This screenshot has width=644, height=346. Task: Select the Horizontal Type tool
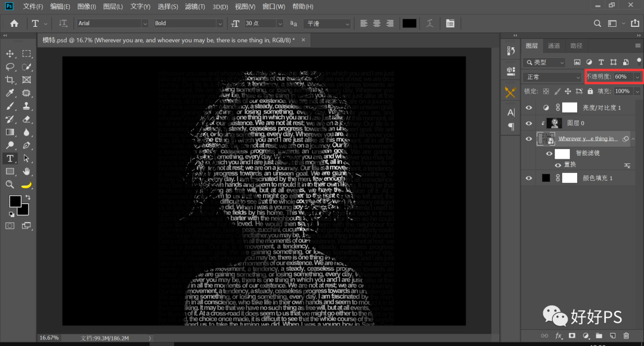point(10,158)
